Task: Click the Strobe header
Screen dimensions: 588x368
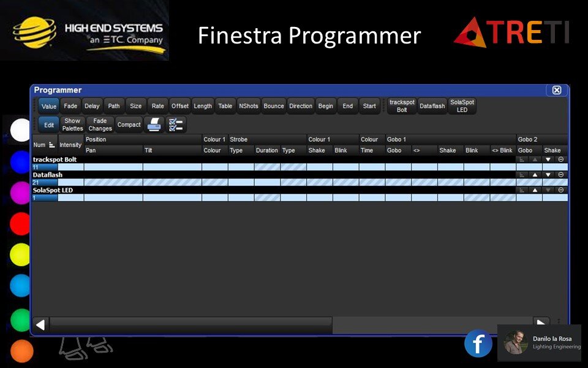Action: click(267, 139)
